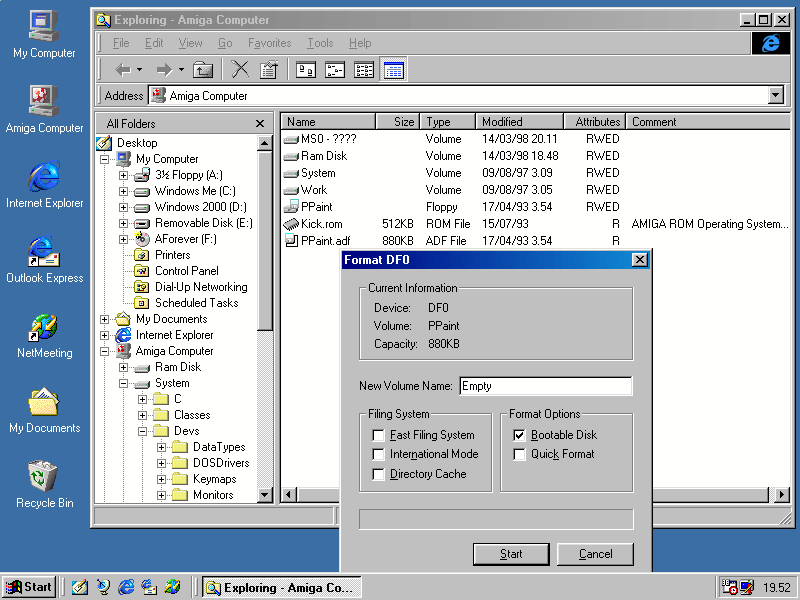Open Properties from the toolbar
The image size is (800, 600).
coord(269,69)
